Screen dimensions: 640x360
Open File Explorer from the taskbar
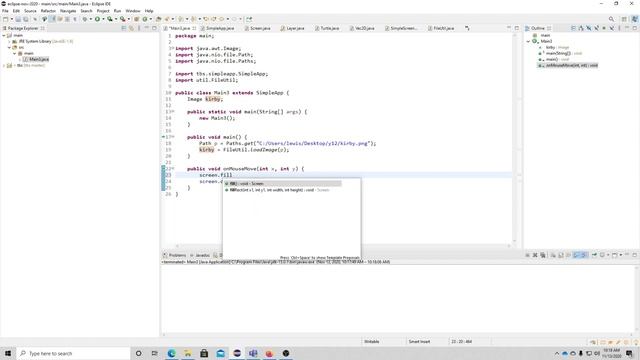point(188,353)
